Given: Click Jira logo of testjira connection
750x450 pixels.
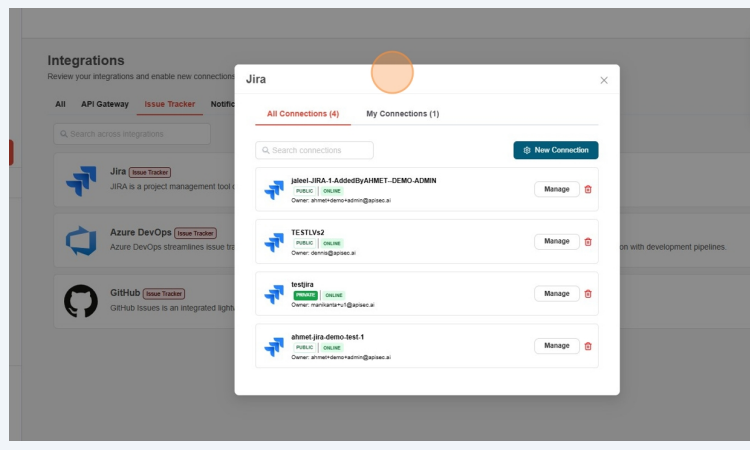Looking at the screenshot, I should [274, 294].
